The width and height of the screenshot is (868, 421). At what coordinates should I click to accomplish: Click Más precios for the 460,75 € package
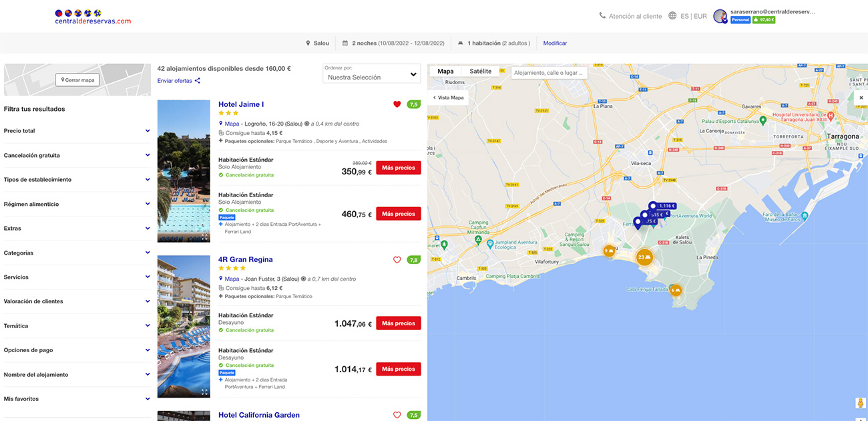[399, 214]
